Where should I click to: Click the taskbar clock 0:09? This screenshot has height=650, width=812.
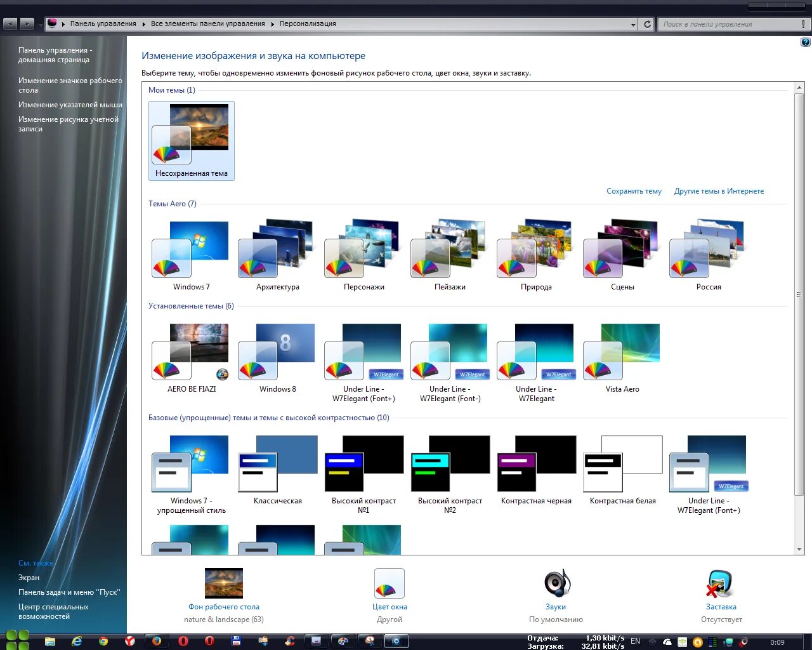777,642
